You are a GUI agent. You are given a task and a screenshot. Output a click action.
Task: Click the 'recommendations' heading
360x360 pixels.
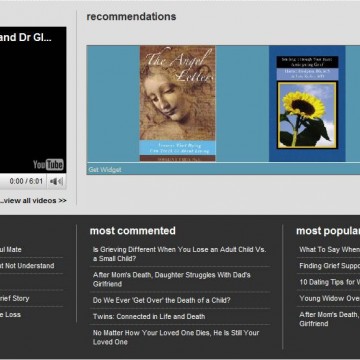click(x=131, y=17)
